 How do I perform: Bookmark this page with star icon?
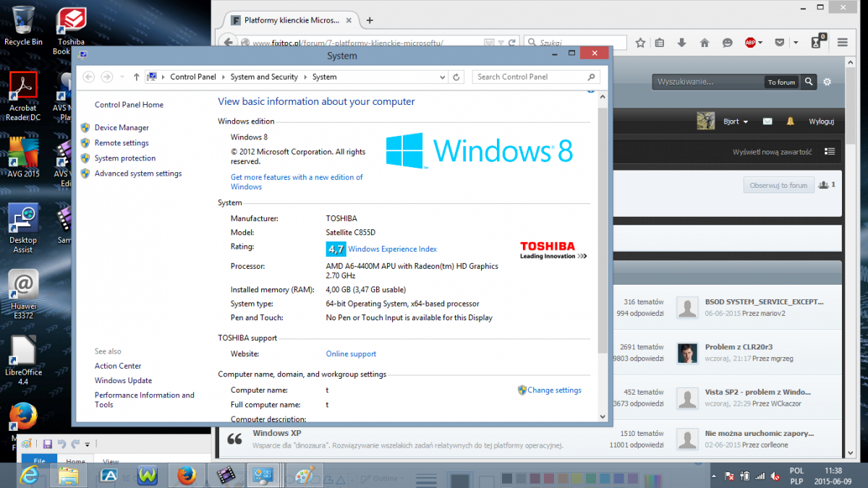click(640, 43)
